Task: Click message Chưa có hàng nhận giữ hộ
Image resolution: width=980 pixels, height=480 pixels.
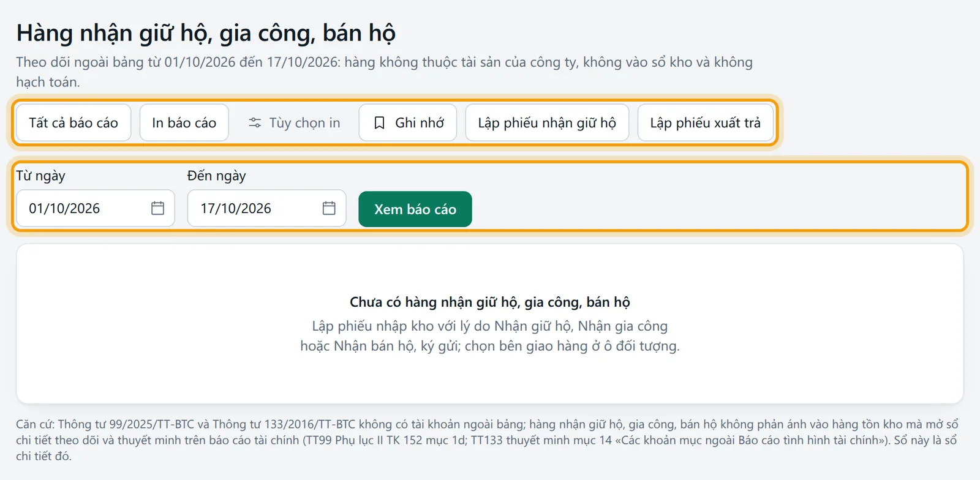Action: [490, 302]
